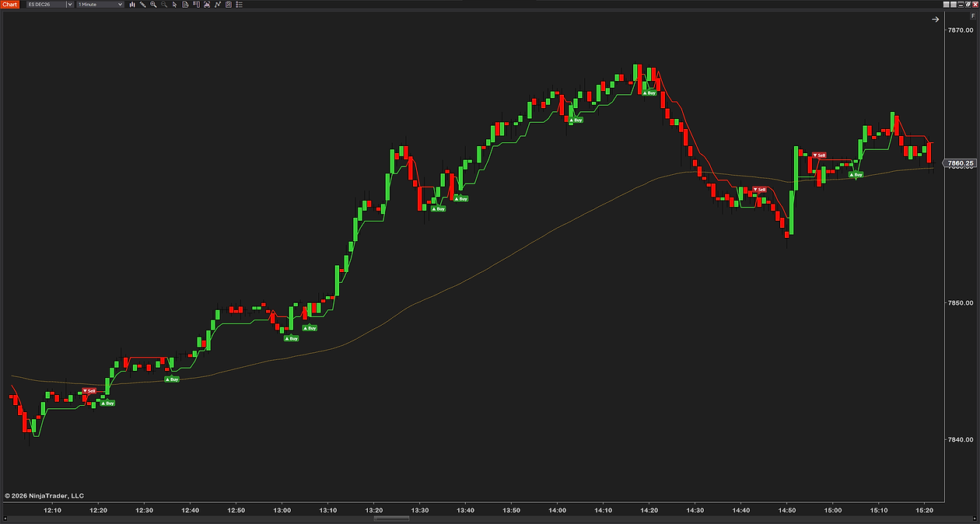Open the chart Properties list icon
The height and width of the screenshot is (524, 980).
click(x=239, y=4)
